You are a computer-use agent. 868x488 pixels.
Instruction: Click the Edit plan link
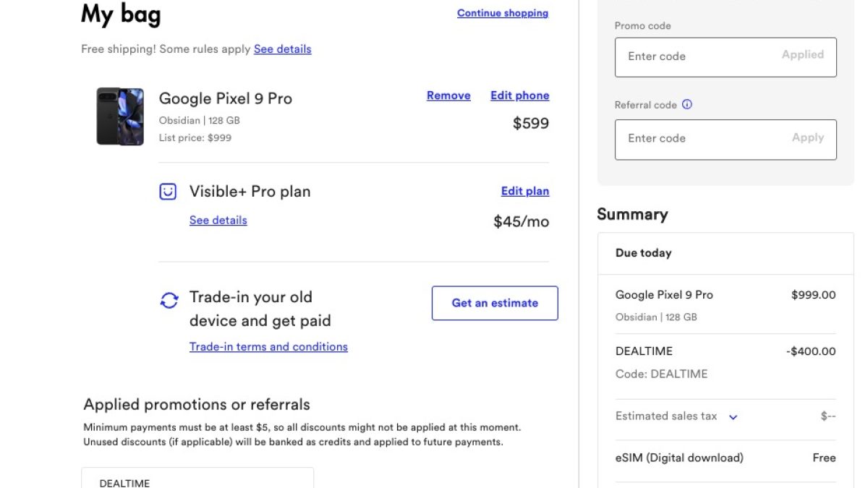[525, 192]
